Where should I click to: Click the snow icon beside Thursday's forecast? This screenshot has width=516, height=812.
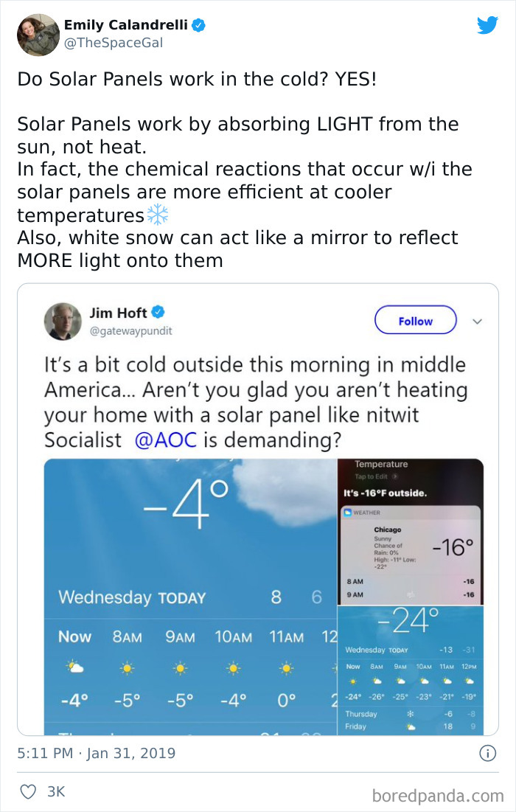[412, 714]
